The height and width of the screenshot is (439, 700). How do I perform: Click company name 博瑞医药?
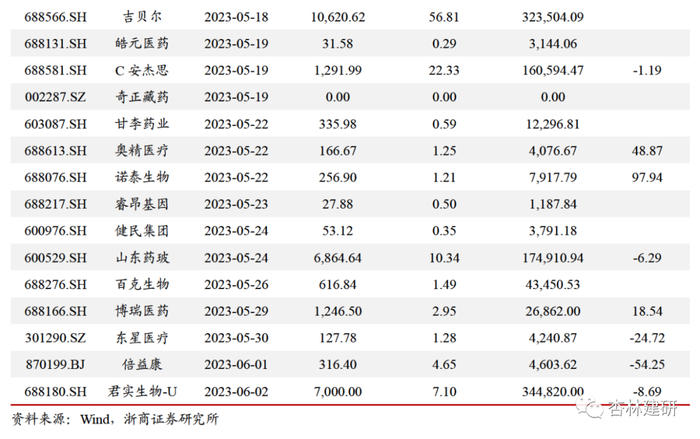click(x=142, y=311)
